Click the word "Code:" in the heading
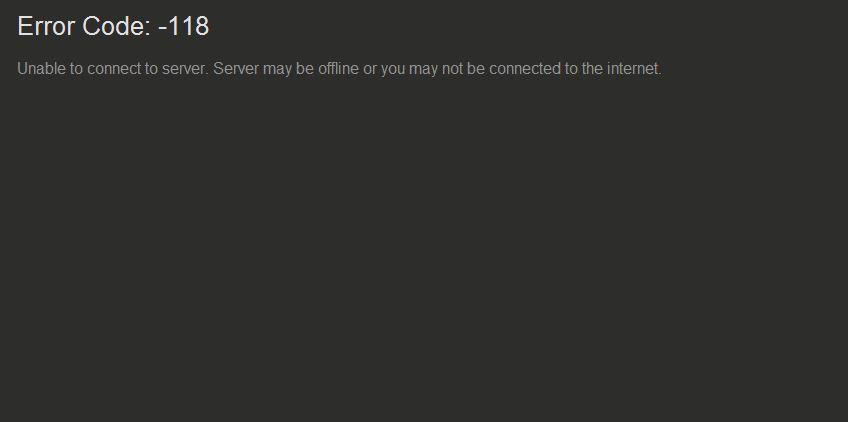The image size is (848, 422). click(117, 26)
